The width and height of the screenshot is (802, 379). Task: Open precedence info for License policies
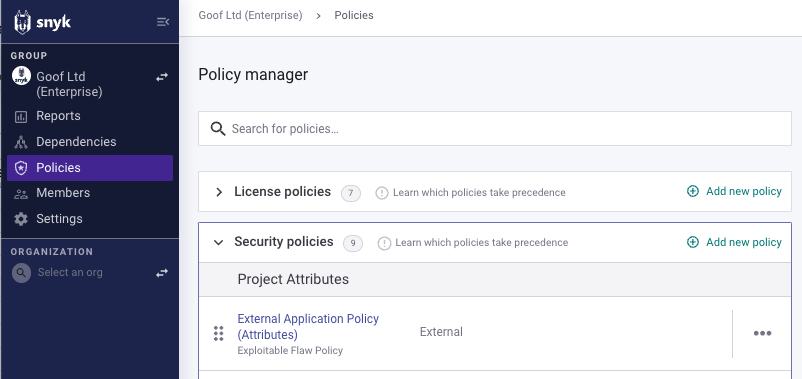click(479, 193)
